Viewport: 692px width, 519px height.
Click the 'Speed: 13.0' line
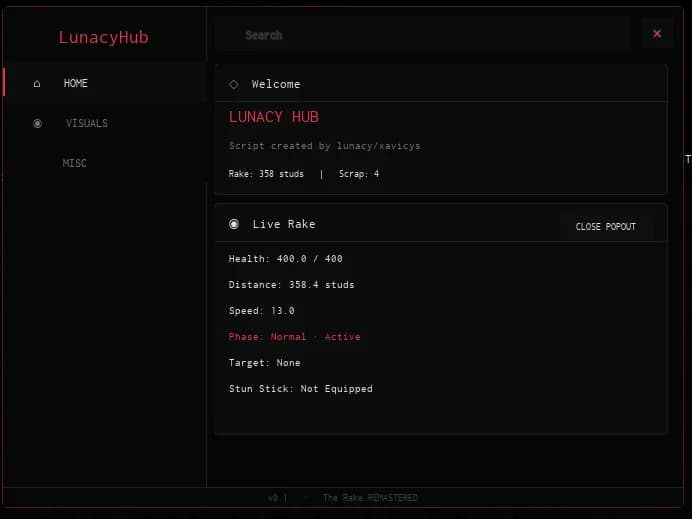point(262,311)
